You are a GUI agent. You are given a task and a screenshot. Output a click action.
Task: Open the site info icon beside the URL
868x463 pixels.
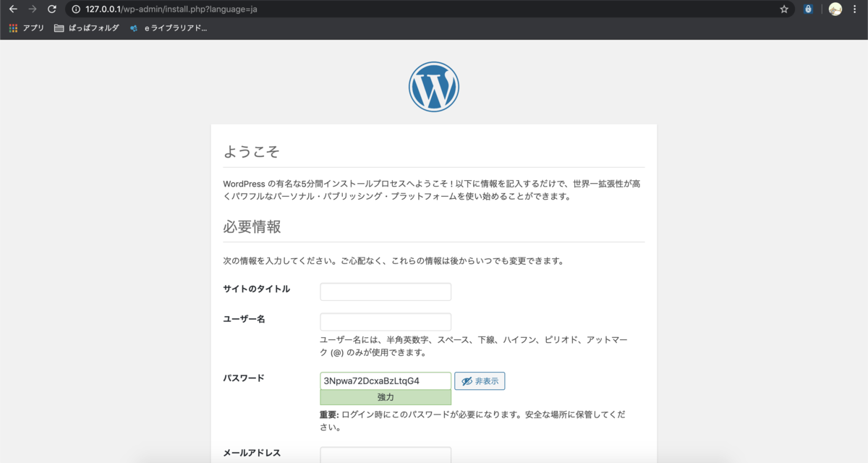click(x=75, y=9)
